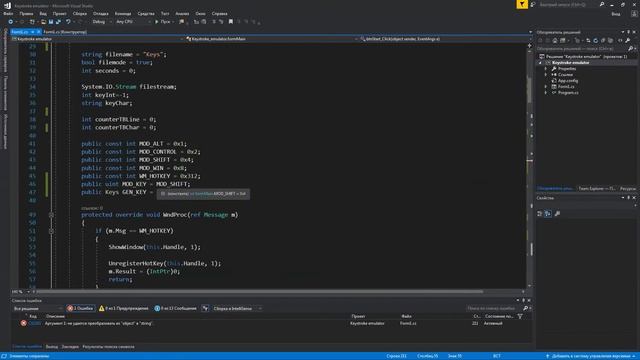Click Solution Explorer properties wrench icon
Viewport: 640px width, 360px height.
pos(628,40)
